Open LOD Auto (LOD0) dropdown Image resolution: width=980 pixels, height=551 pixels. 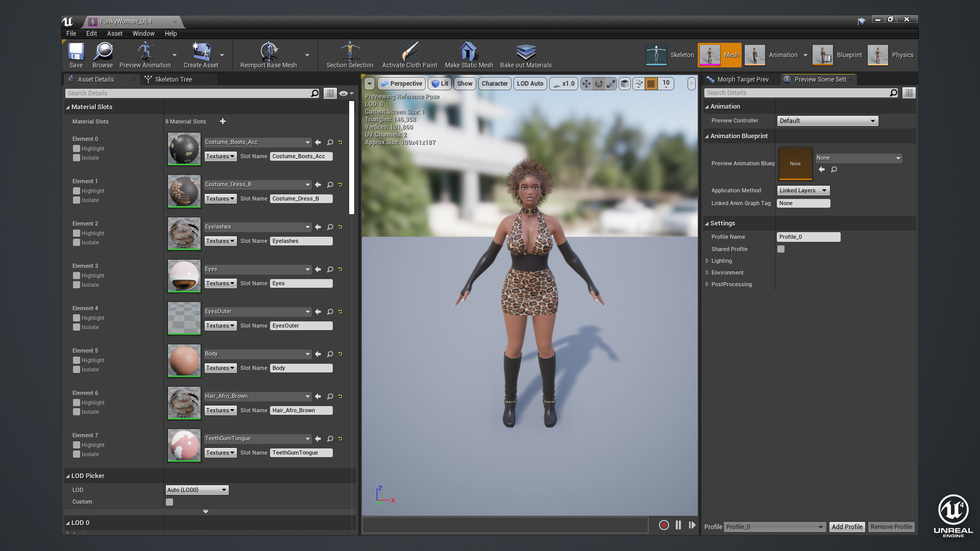click(x=197, y=490)
